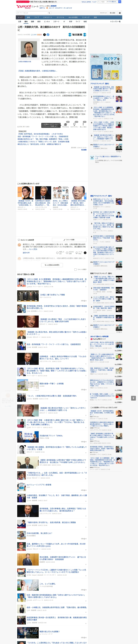Open the ランキング tab
This screenshot has height=644, width=138.
[86, 17]
